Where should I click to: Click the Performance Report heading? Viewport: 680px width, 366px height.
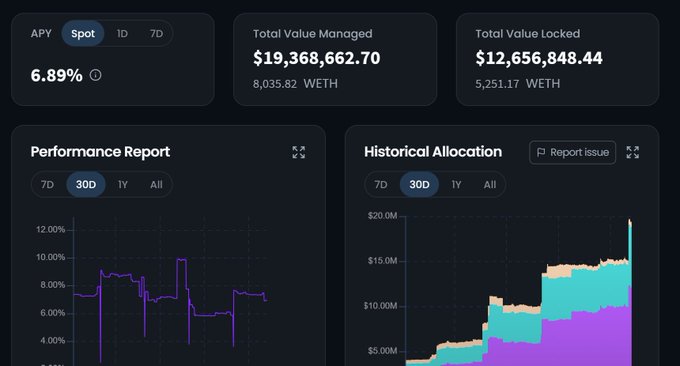(x=100, y=152)
